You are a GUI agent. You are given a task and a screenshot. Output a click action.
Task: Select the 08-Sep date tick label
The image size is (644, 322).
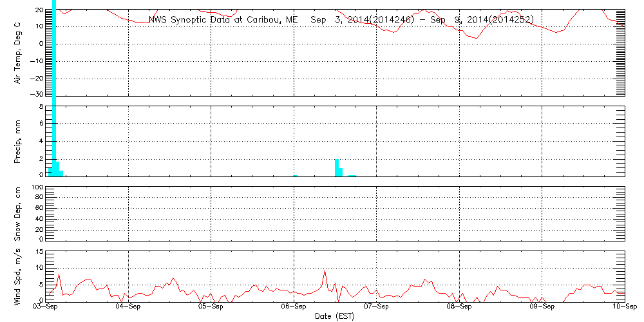(x=459, y=307)
